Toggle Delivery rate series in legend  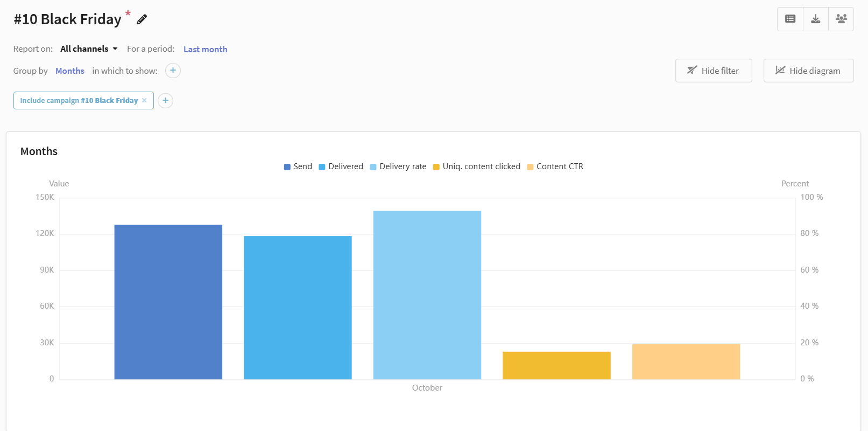tap(398, 166)
